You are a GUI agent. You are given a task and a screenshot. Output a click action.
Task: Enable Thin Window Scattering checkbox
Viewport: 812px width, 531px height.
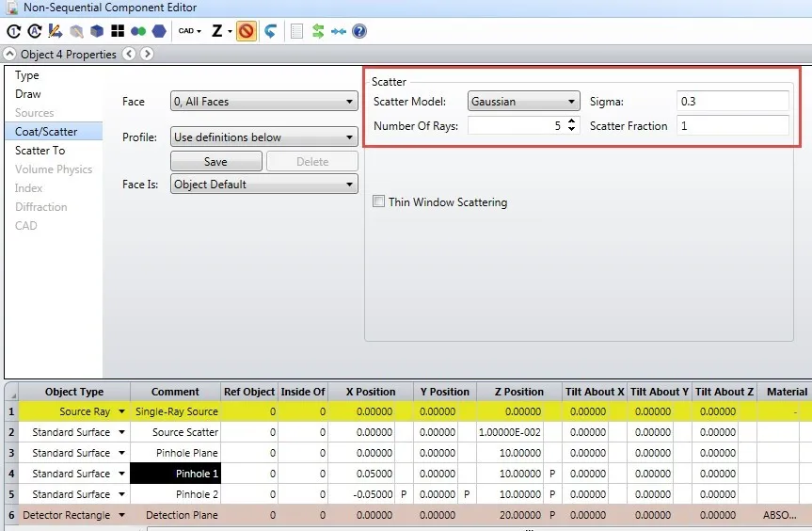click(x=378, y=201)
